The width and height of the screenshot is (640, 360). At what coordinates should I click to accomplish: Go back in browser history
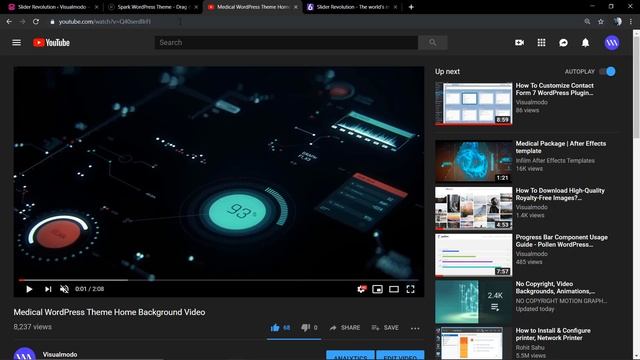pos(9,21)
